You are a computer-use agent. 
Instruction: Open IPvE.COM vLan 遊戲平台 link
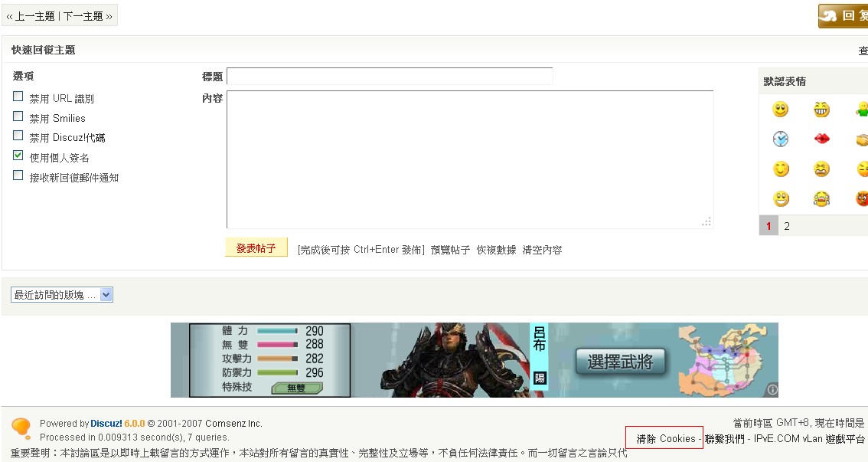click(809, 439)
